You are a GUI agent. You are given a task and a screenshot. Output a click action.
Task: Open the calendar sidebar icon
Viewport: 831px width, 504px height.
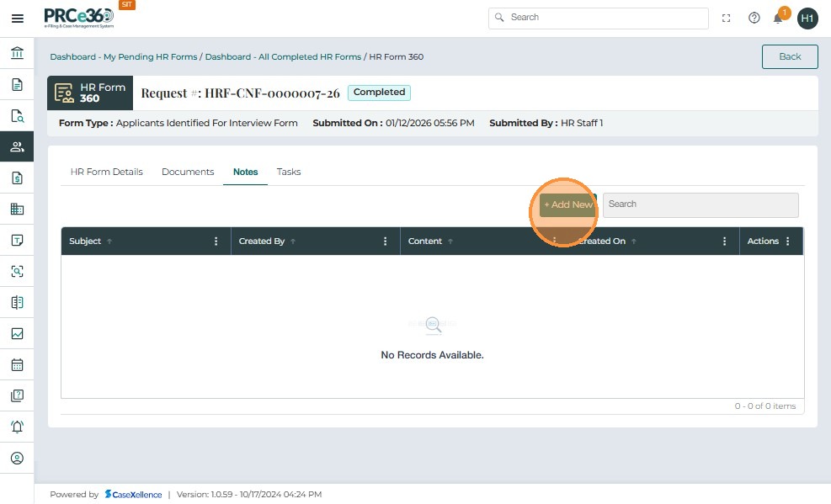click(x=17, y=365)
